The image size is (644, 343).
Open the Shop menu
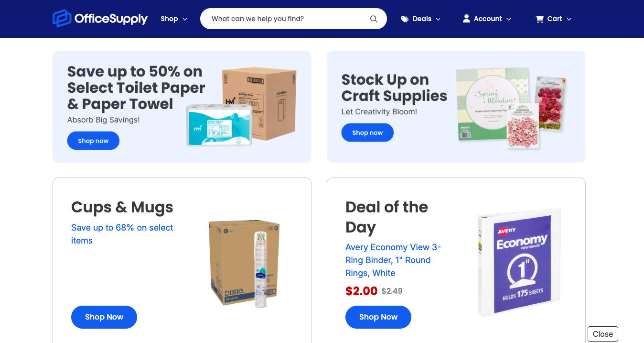[x=169, y=19]
